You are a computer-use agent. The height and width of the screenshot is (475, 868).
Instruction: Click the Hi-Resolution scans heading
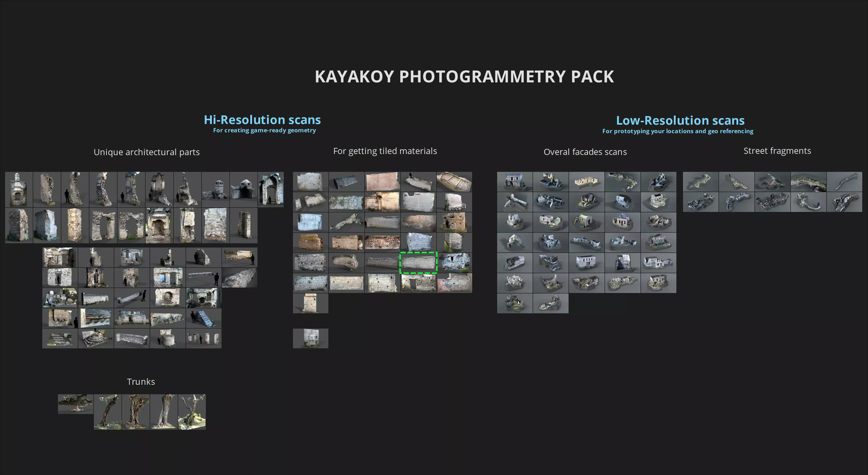tap(262, 120)
